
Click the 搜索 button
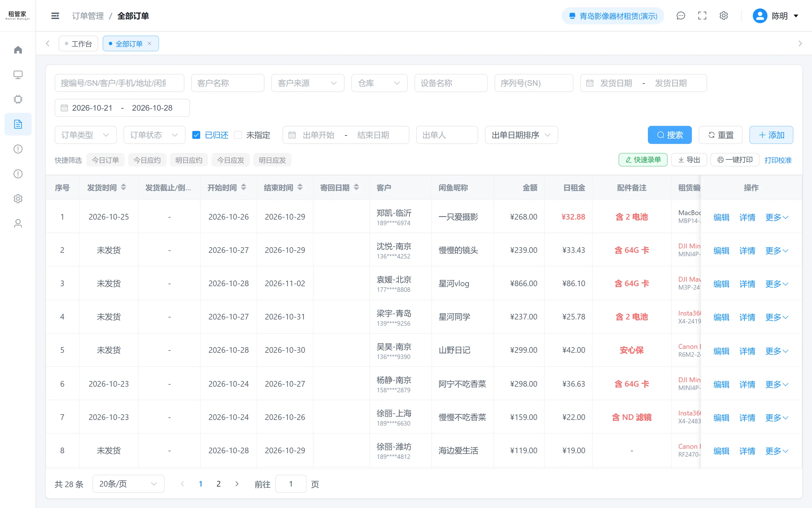coord(670,135)
